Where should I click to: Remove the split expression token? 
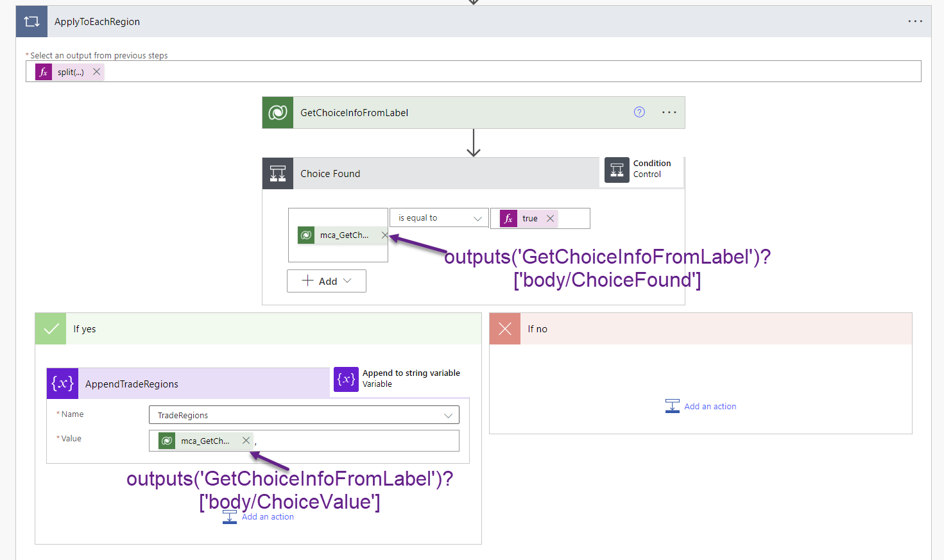click(x=96, y=71)
